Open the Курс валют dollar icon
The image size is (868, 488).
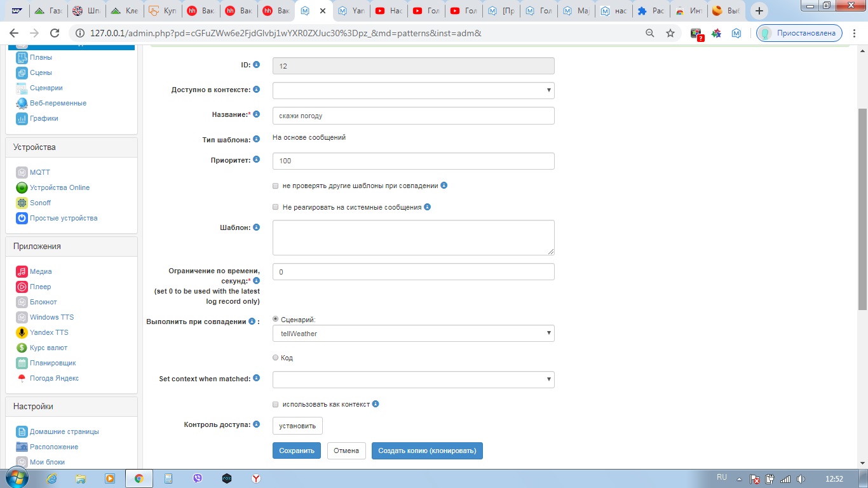[22, 348]
